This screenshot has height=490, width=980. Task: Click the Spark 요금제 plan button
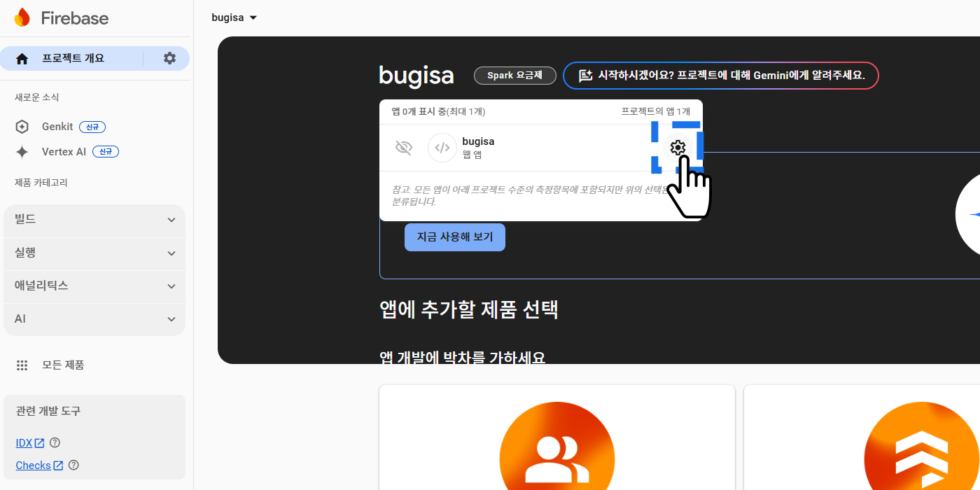click(x=515, y=76)
